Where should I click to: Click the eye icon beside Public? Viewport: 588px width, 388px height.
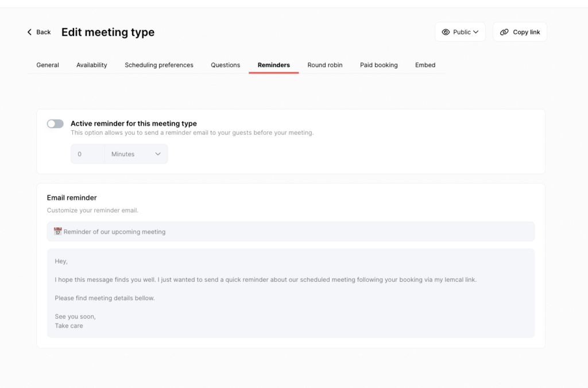pyautogui.click(x=446, y=32)
